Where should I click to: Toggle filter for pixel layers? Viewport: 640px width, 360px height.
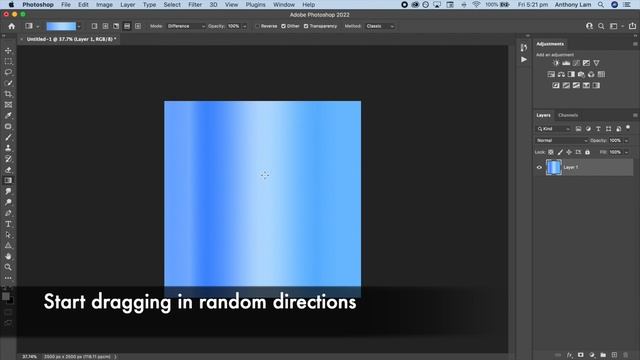click(578, 129)
